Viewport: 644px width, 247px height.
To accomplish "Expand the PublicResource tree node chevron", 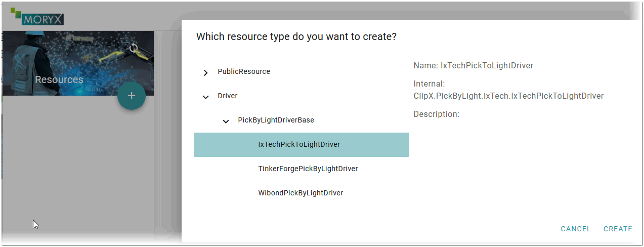I will click(205, 72).
